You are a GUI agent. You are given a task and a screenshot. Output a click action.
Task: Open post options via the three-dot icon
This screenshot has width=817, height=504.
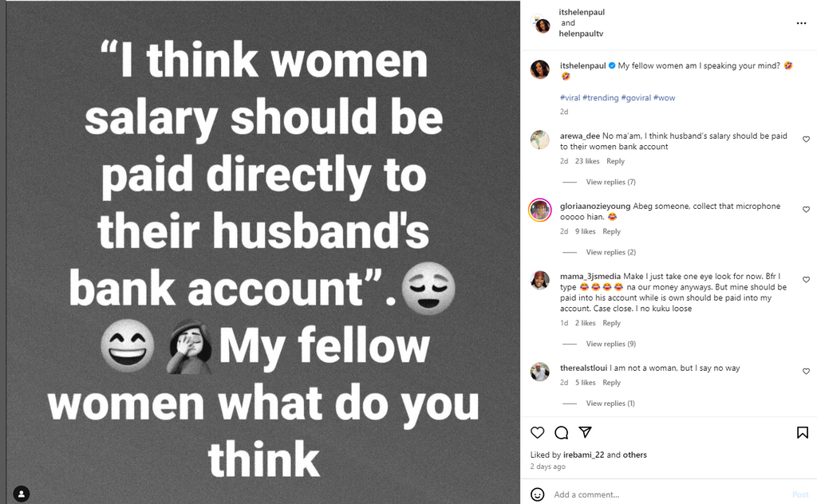[801, 23]
